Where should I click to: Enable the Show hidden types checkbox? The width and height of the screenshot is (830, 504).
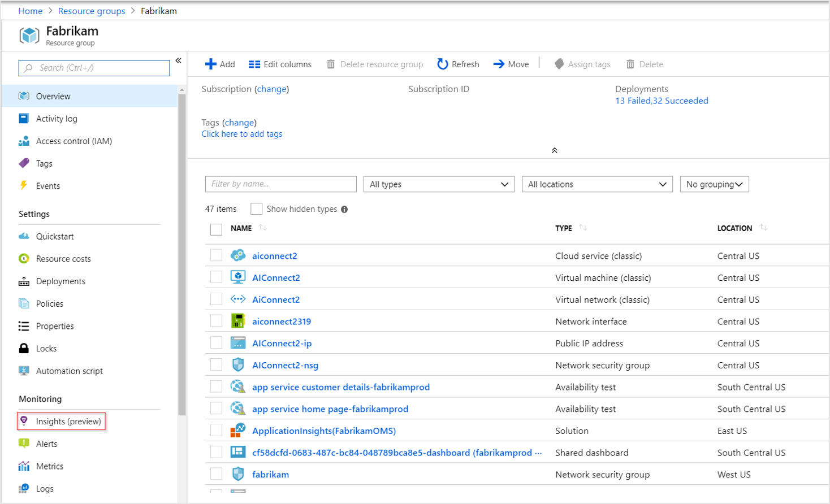pyautogui.click(x=257, y=208)
